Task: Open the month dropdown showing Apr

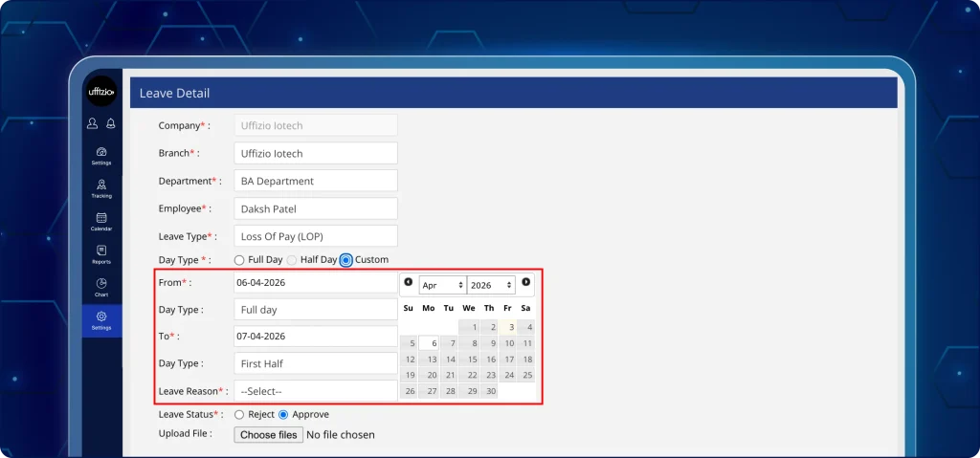Action: tap(442, 285)
